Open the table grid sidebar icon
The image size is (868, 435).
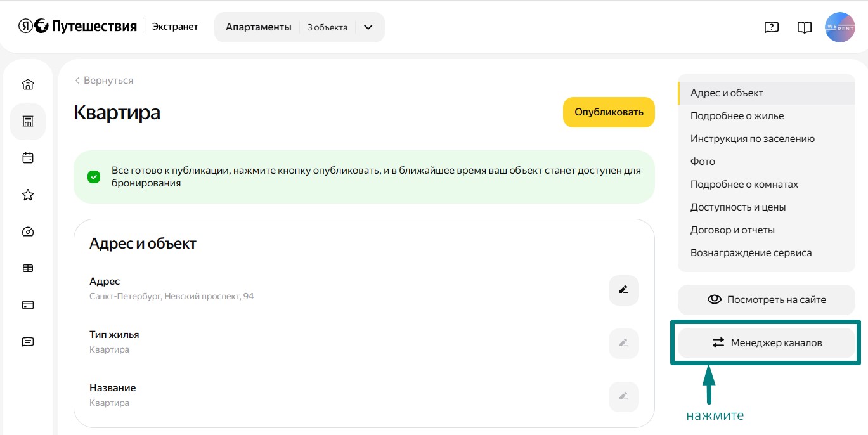[x=28, y=268]
